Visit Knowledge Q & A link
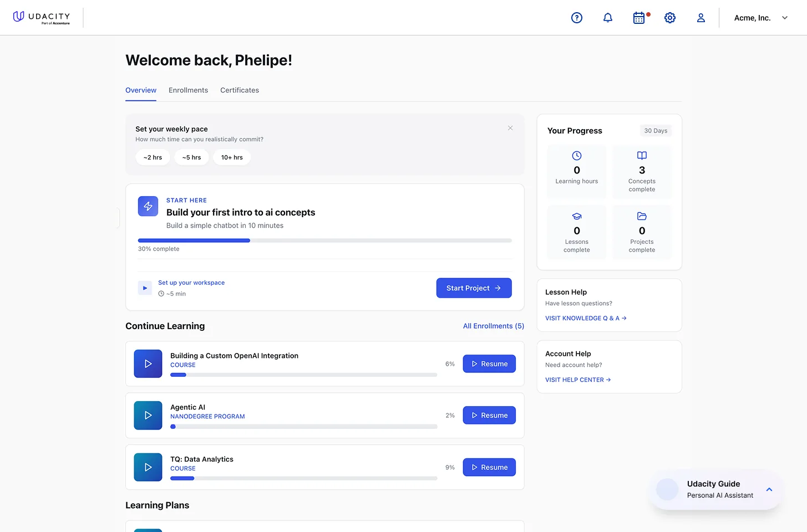807x532 pixels. [586, 318]
